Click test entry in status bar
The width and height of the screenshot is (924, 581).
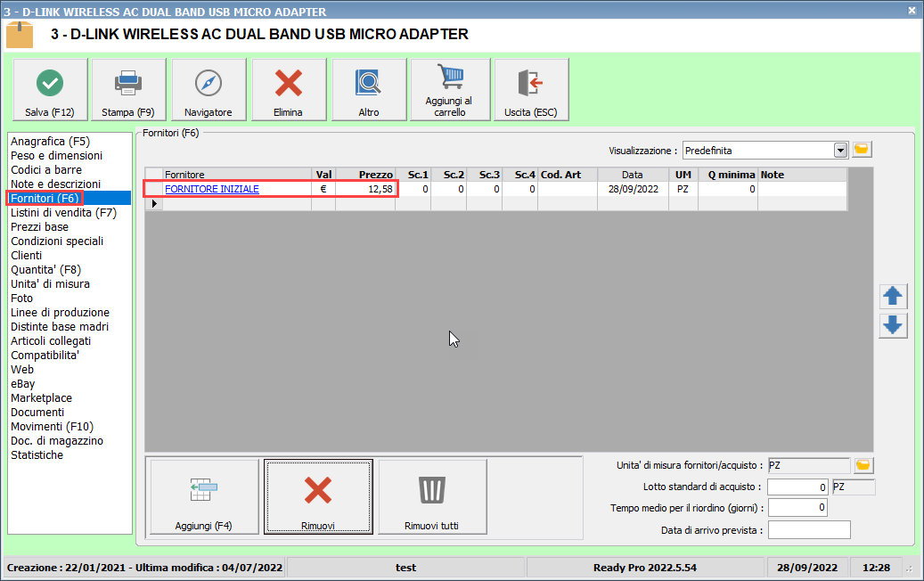click(x=405, y=568)
